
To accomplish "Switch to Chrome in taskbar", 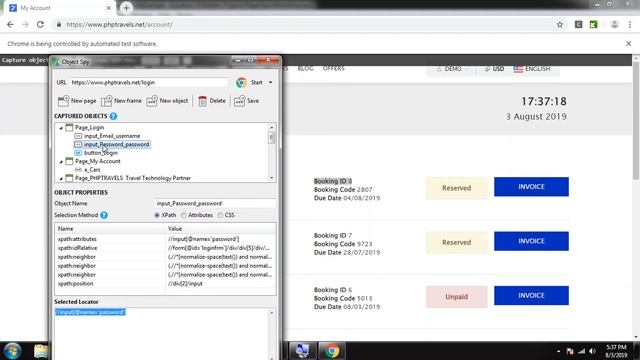I will [x=332, y=351].
